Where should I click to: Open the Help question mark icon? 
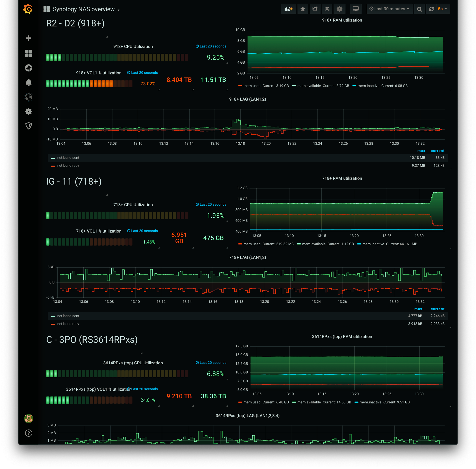click(29, 433)
